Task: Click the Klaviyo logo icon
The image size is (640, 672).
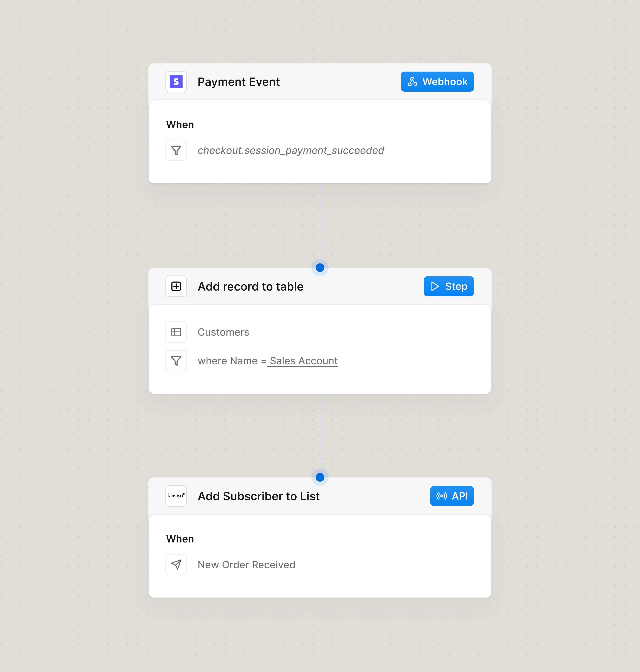Action: point(176,496)
